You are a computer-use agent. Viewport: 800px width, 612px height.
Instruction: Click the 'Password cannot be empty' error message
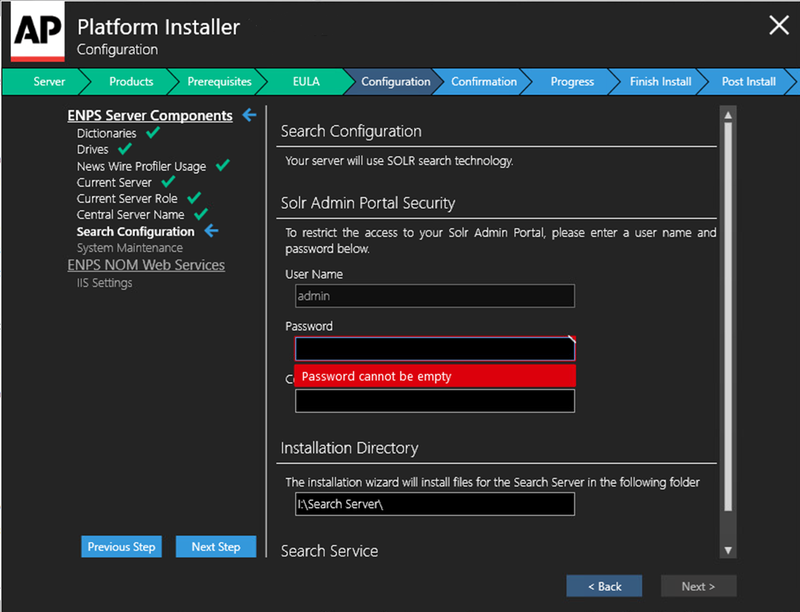(x=435, y=376)
